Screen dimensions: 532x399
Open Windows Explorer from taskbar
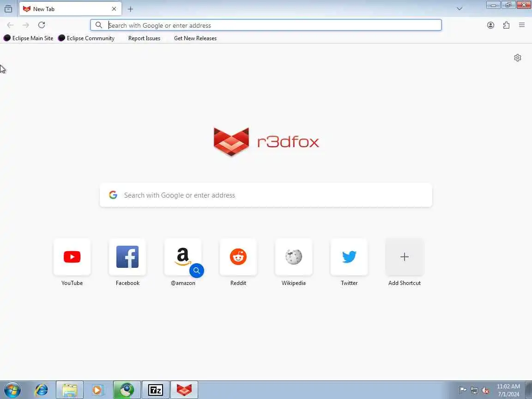pos(70,390)
